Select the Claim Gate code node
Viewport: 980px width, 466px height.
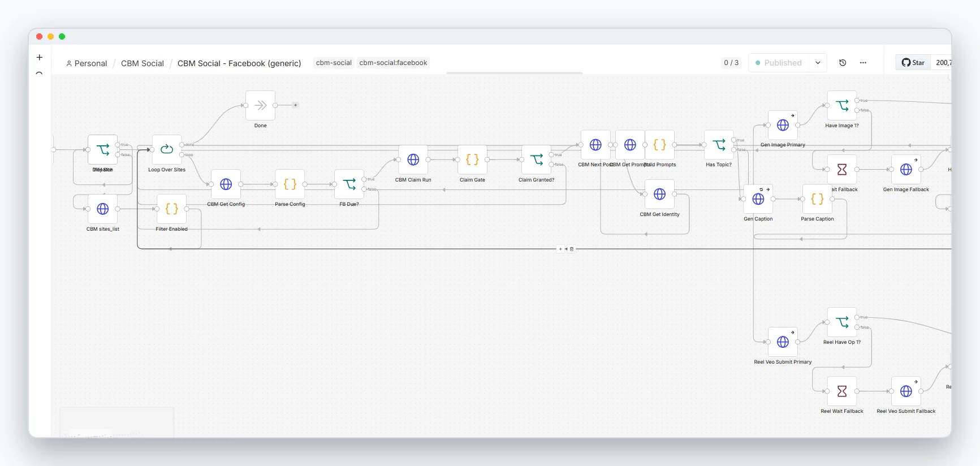472,159
